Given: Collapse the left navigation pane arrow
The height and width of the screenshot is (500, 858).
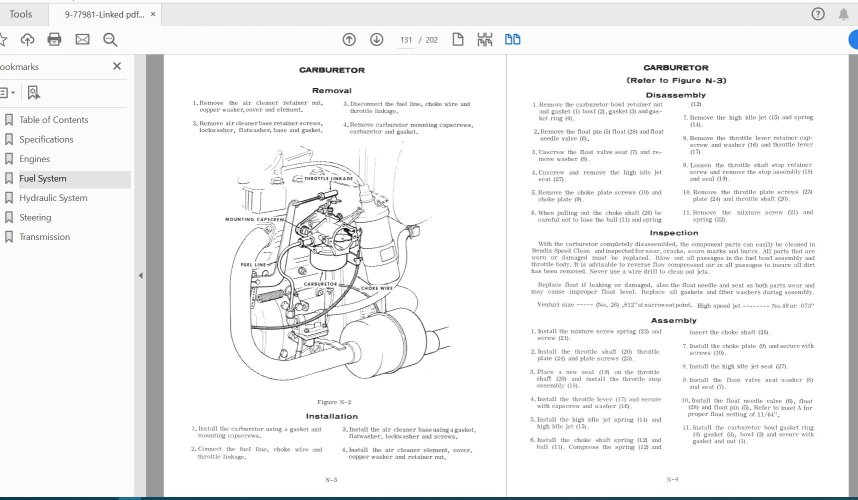Looking at the screenshot, I should [140, 276].
